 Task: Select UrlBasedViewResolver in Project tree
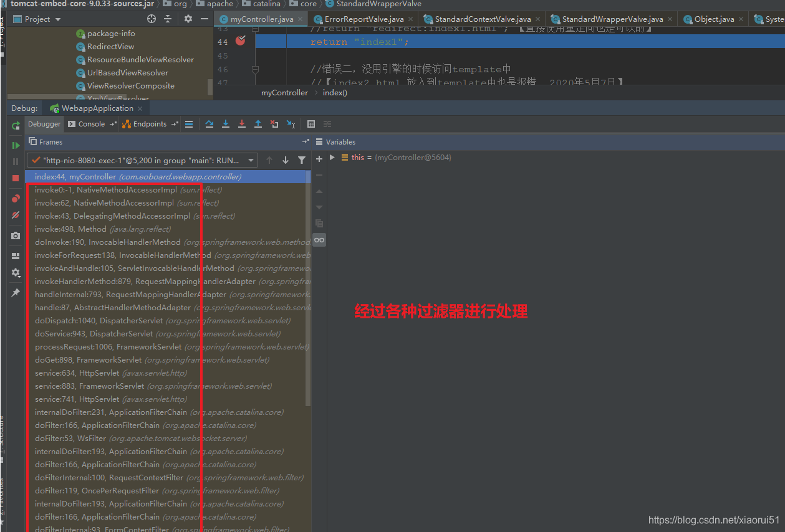(x=122, y=72)
